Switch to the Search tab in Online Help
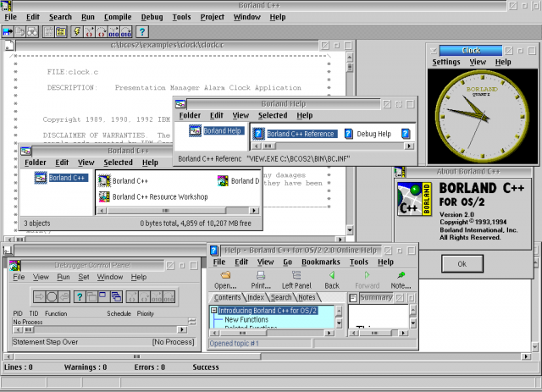This screenshot has width=542, height=392. pyautogui.click(x=281, y=297)
